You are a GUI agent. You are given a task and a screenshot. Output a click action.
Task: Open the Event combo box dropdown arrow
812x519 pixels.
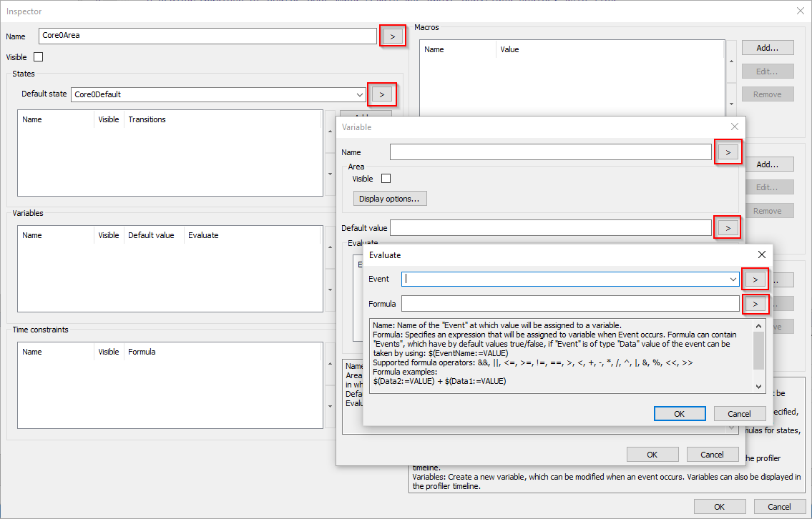pyautogui.click(x=733, y=279)
